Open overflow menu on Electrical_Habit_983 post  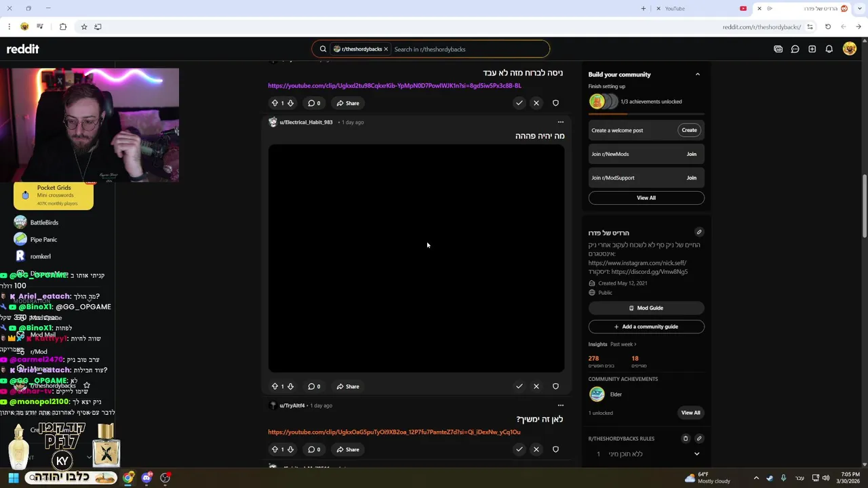(x=560, y=122)
